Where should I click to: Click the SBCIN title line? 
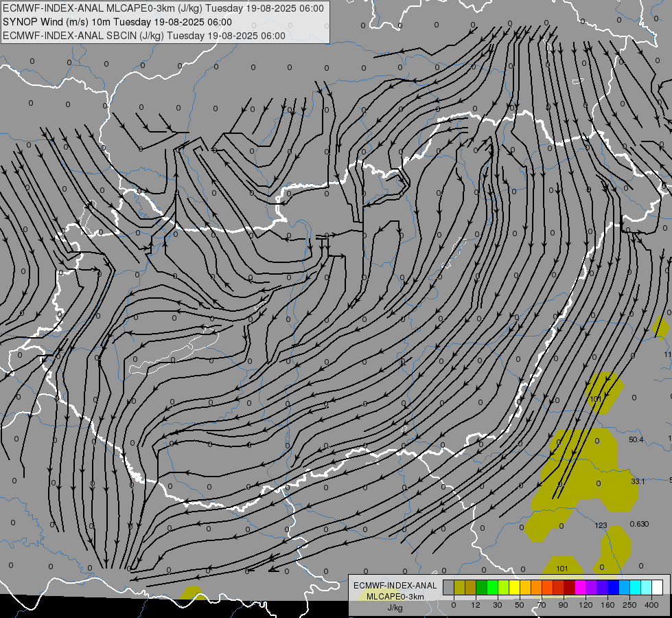coord(144,36)
